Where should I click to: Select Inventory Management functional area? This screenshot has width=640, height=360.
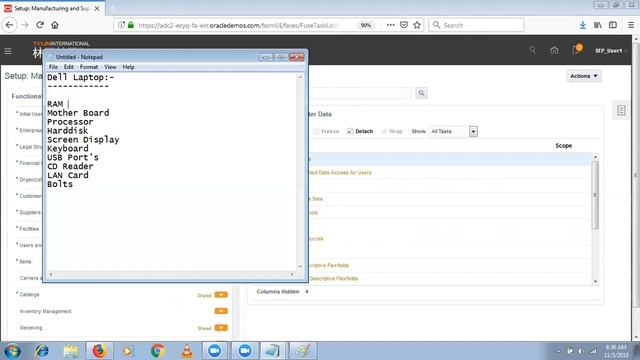click(x=45, y=311)
